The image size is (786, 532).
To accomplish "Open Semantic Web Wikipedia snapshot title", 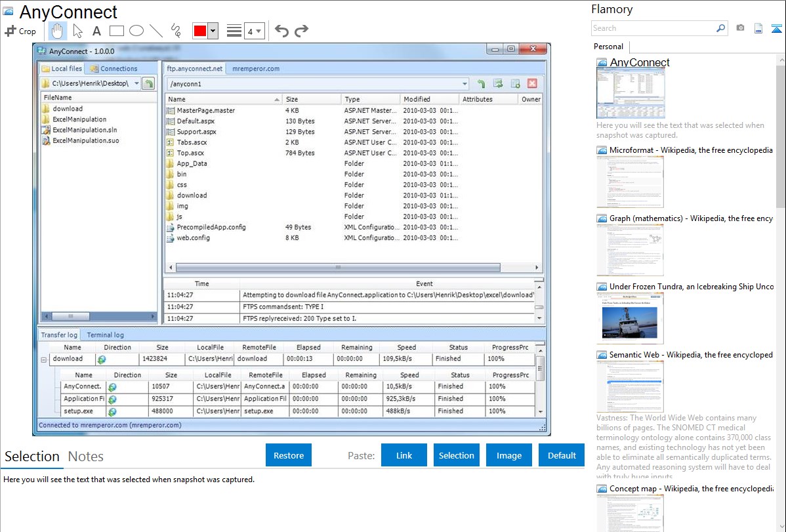I will (x=691, y=354).
